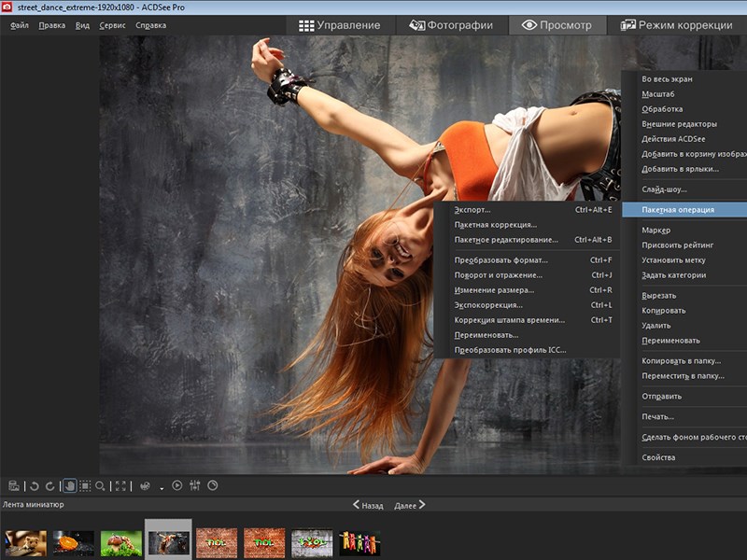
Task: Start slideshow with the play icon
Action: point(176,485)
